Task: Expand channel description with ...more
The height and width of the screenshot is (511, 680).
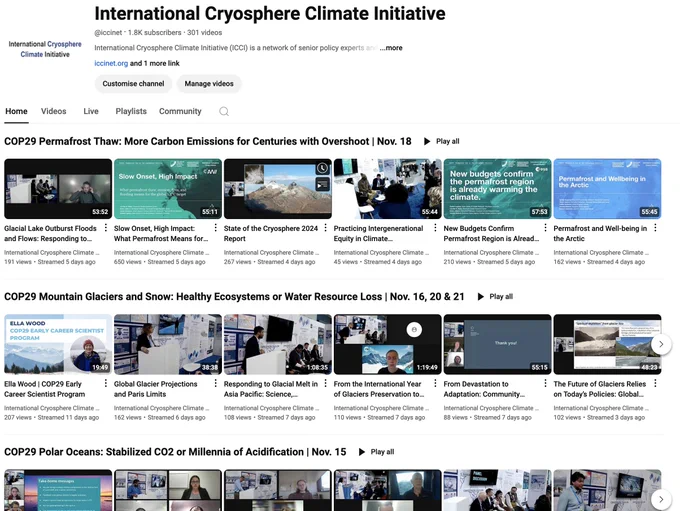Action: click(391, 48)
